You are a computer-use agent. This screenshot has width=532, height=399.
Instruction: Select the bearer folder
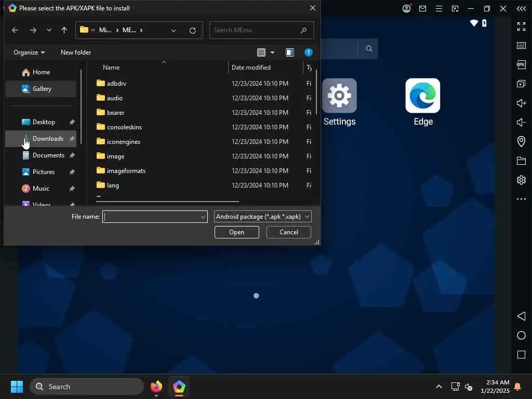204,112
